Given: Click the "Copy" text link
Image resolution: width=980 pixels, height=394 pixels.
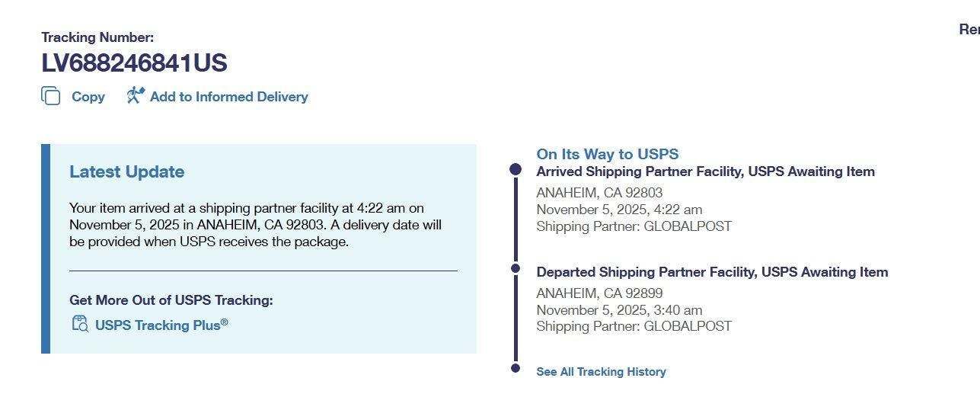Looking at the screenshot, I should click(88, 97).
